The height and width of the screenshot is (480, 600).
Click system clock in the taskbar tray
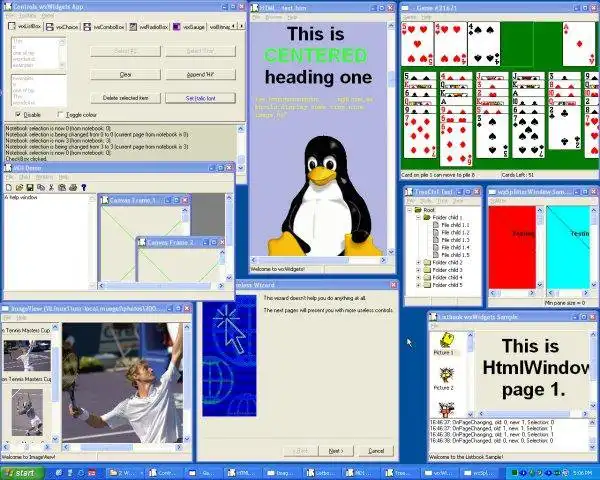584,473
